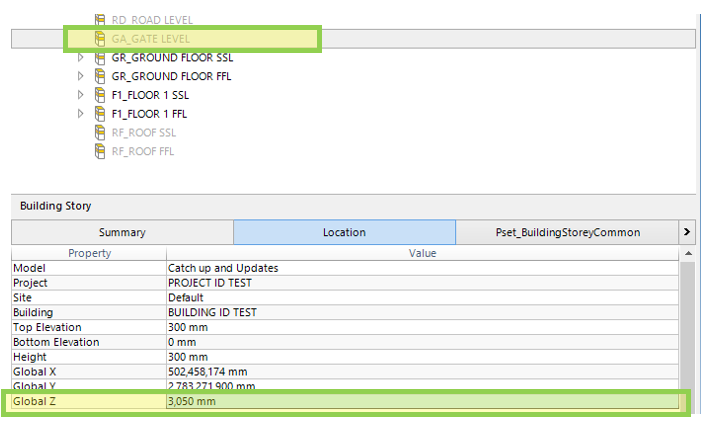Click the Property column header

89,253
